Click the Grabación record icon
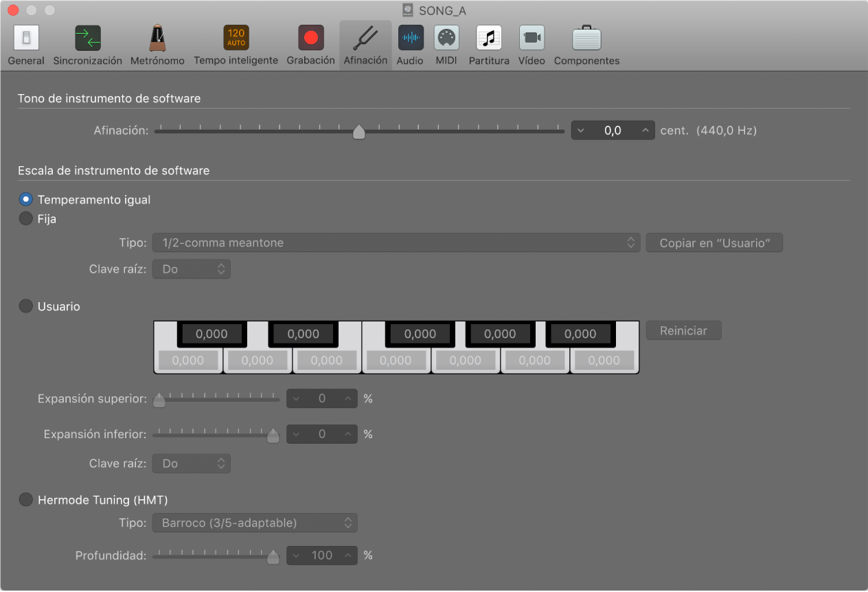 coord(310,38)
